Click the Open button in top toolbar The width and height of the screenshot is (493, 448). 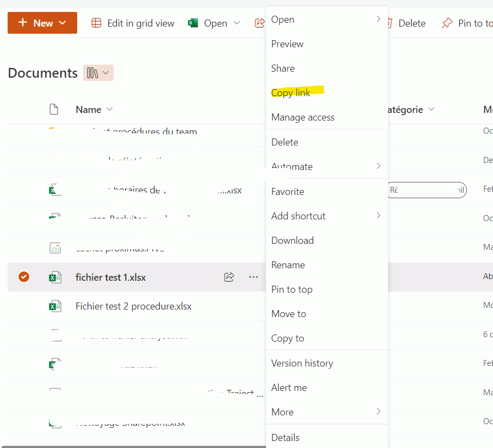click(x=215, y=23)
